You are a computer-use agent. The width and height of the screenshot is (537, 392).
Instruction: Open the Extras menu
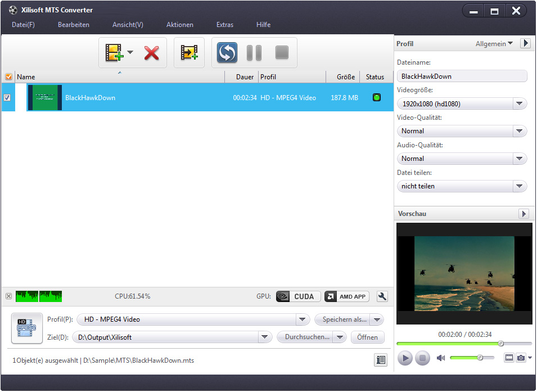point(225,25)
